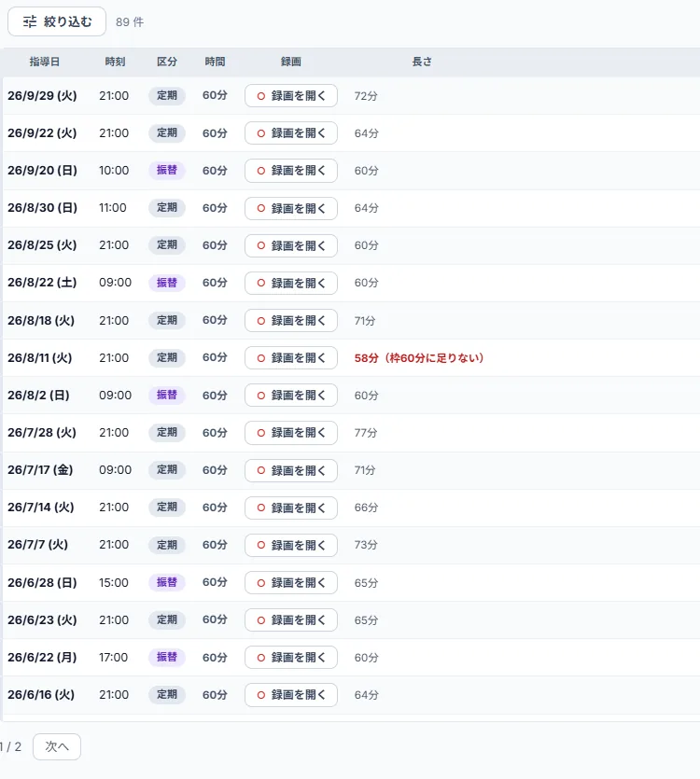Select the date cell 26/7/7 (火)
This screenshot has width=700, height=779.
pos(37,545)
